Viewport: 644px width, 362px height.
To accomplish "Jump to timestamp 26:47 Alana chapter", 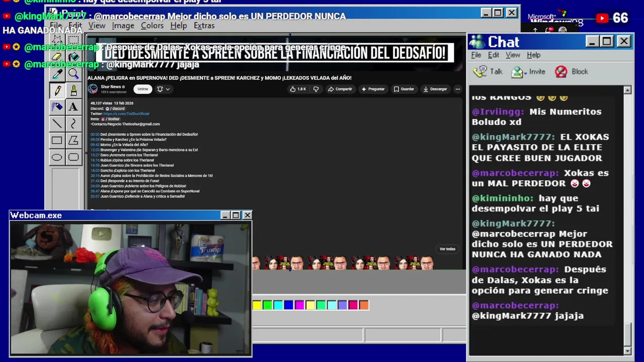I will 95,191.
